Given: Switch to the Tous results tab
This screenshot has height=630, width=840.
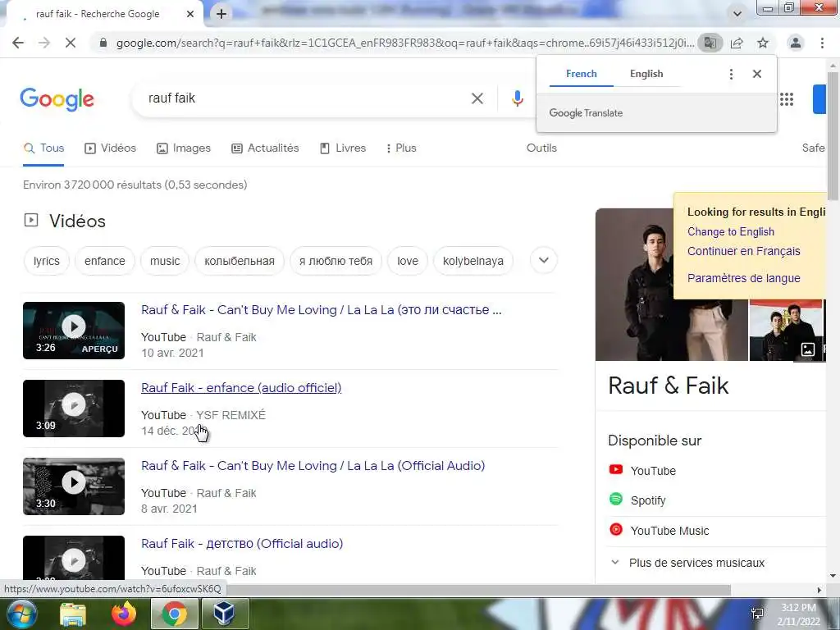Looking at the screenshot, I should (x=44, y=148).
